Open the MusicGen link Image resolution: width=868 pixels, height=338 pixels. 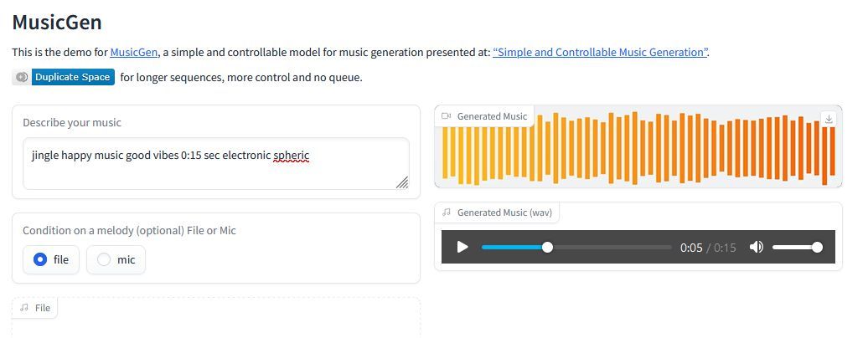134,52
